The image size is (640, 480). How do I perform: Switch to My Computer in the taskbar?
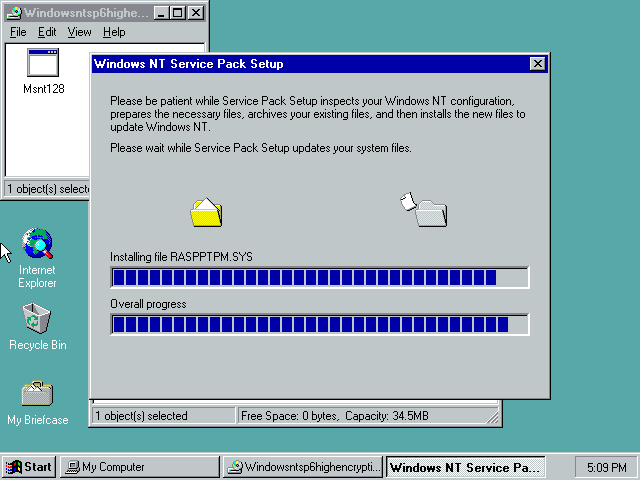click(x=139, y=467)
